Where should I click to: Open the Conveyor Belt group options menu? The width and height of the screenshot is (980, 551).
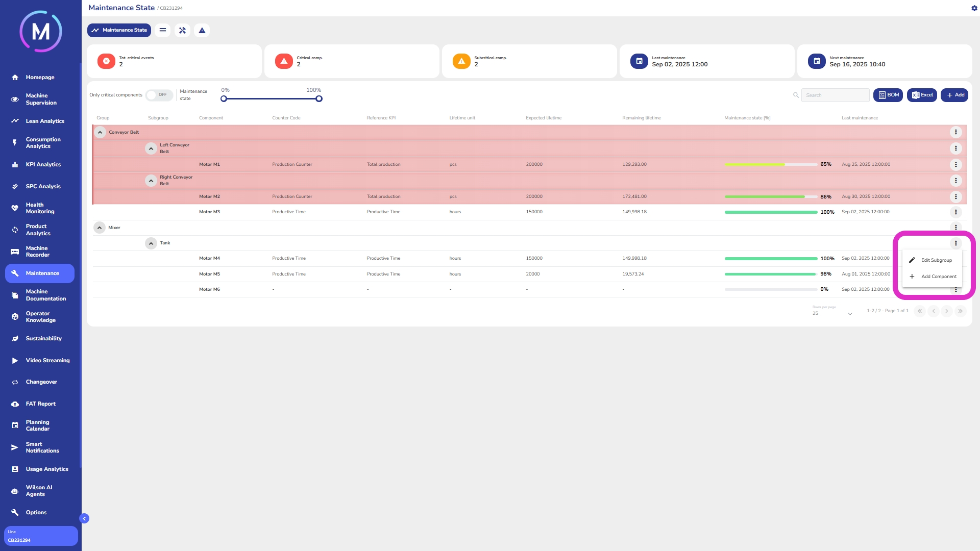[x=955, y=132]
